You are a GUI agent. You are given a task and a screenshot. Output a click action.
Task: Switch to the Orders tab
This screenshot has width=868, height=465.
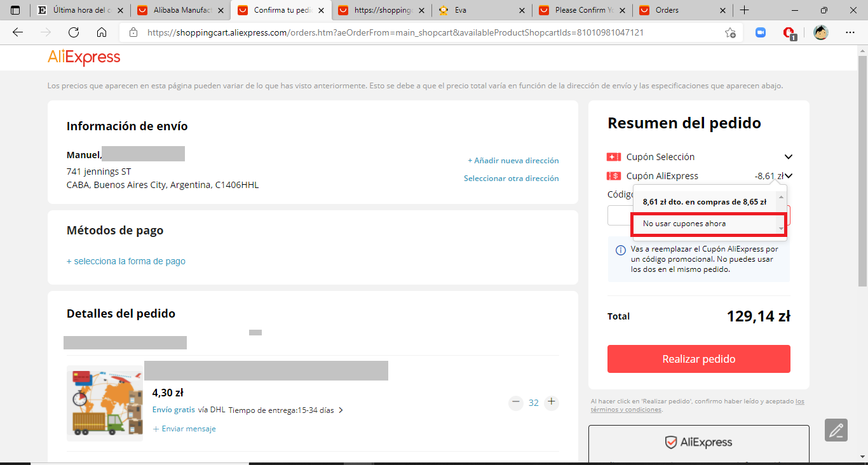point(682,10)
